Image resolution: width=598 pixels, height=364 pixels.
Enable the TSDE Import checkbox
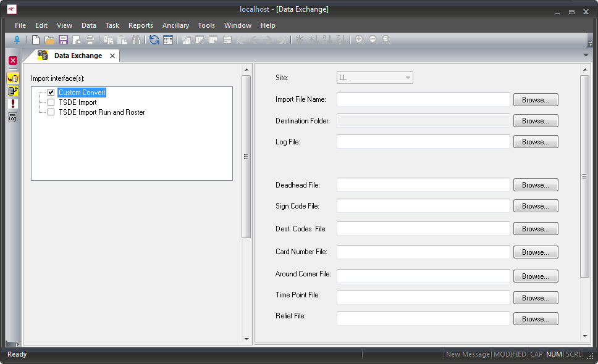pyautogui.click(x=51, y=102)
